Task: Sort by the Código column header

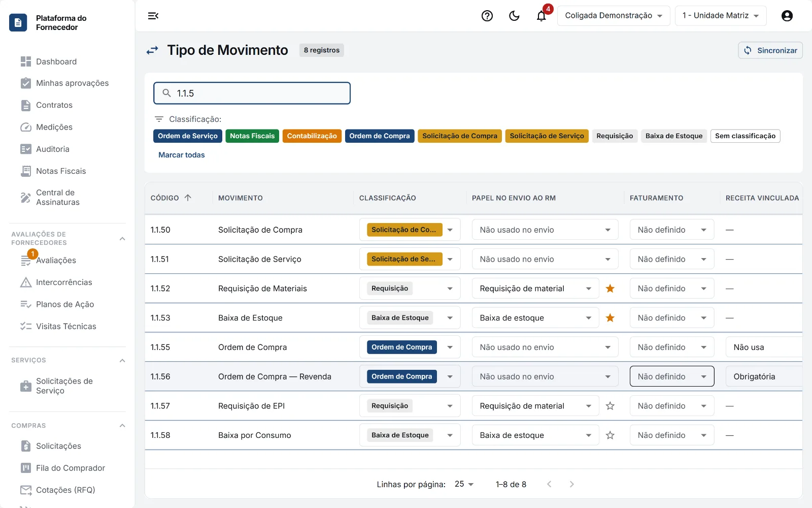Action: point(171,198)
